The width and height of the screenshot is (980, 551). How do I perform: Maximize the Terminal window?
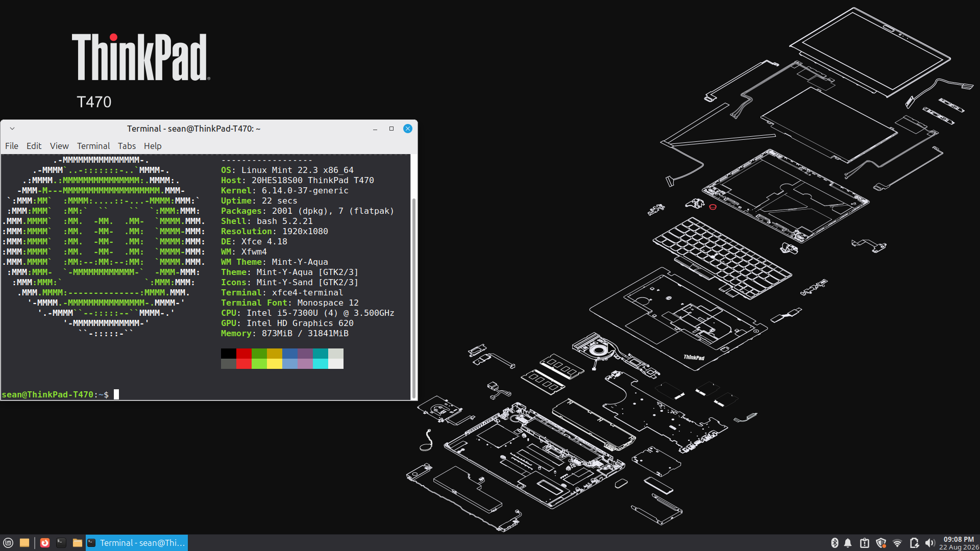(x=391, y=129)
